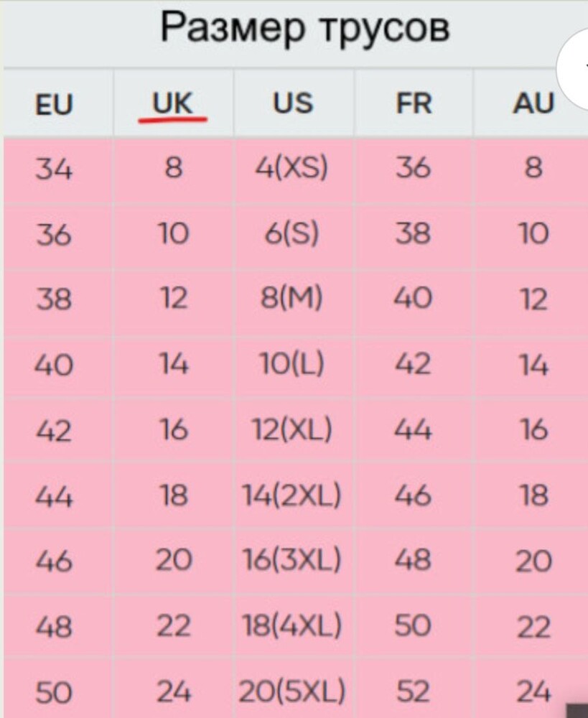Select the 20(5XL) size cell

(293, 692)
